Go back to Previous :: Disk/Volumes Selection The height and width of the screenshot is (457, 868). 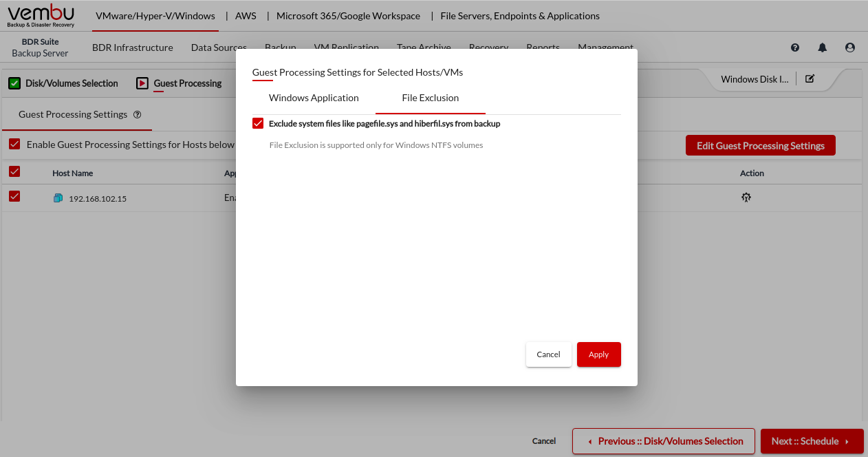[663, 441]
